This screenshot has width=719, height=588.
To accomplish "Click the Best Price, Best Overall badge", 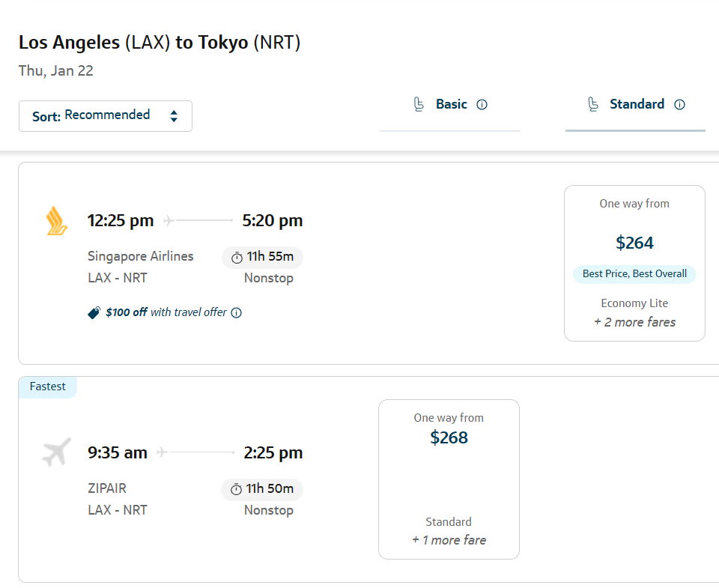I will tap(634, 274).
